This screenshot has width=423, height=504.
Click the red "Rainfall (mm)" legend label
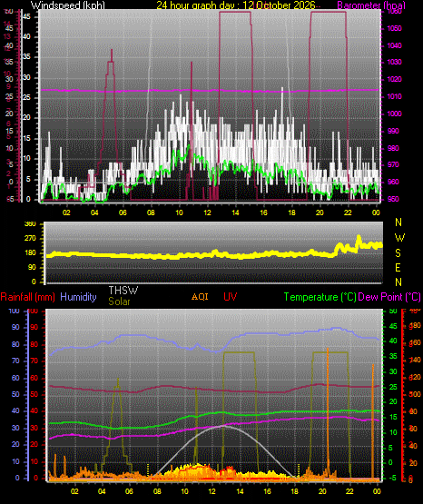27,297
